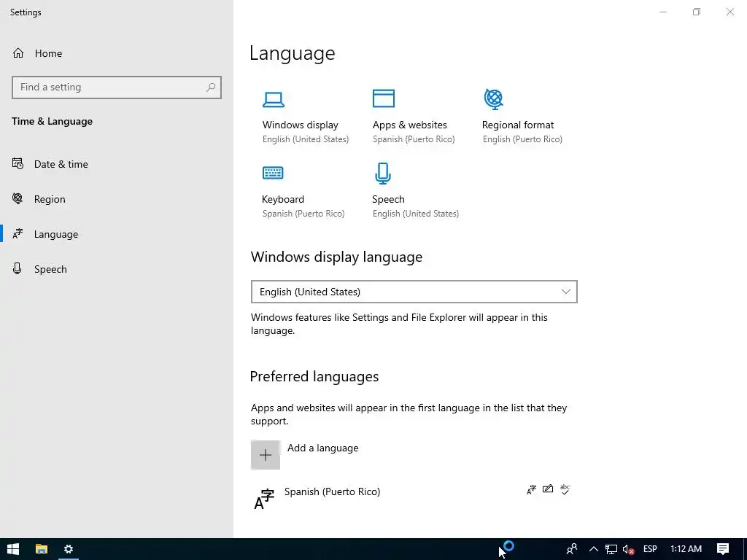The height and width of the screenshot is (560, 747).
Task: Click the Region globe icon in the sidebar
Action: pos(18,198)
